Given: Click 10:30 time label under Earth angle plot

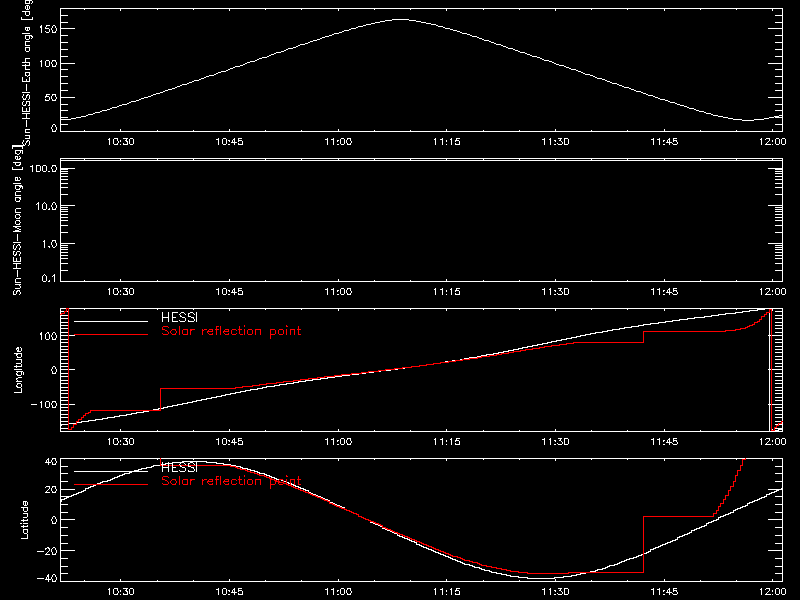Looking at the screenshot, I should pos(120,141).
